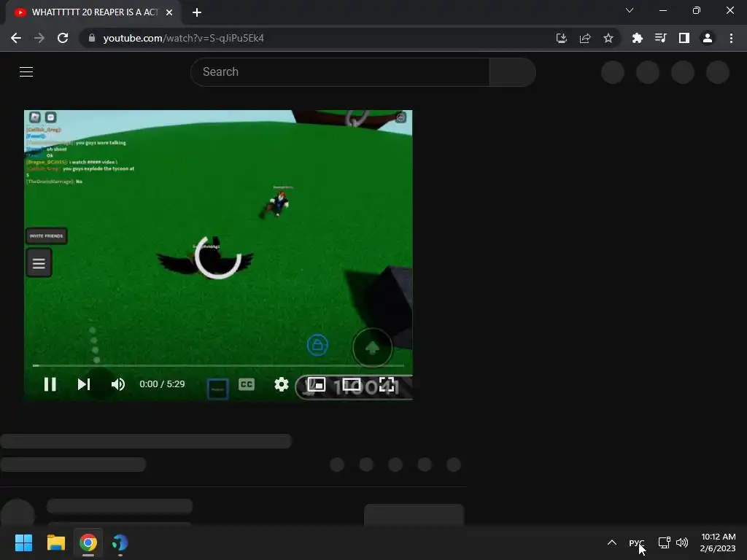
Task: Open clock and calendar 10:12 AM
Action: coord(718,542)
